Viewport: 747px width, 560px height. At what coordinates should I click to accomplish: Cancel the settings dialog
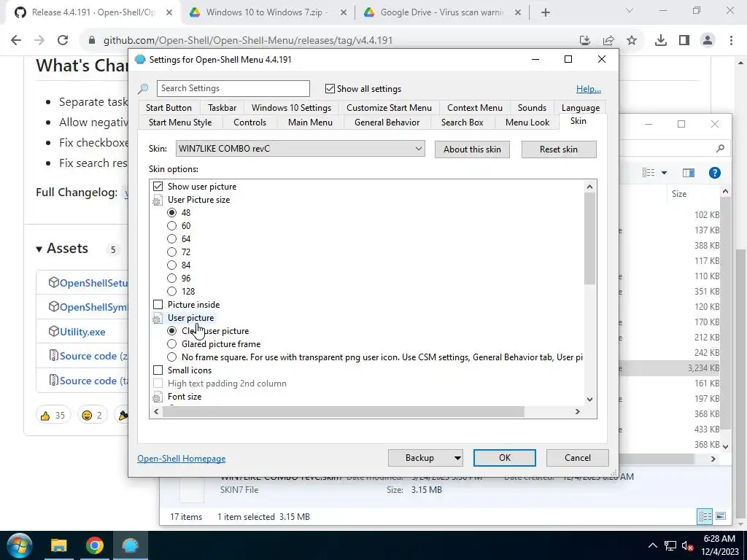[x=578, y=458]
